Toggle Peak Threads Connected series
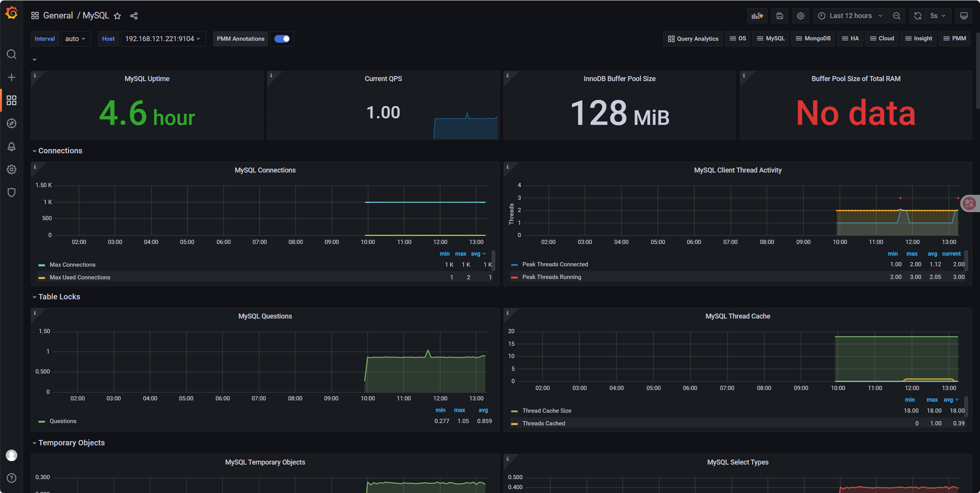The width and height of the screenshot is (980, 493). coord(555,264)
